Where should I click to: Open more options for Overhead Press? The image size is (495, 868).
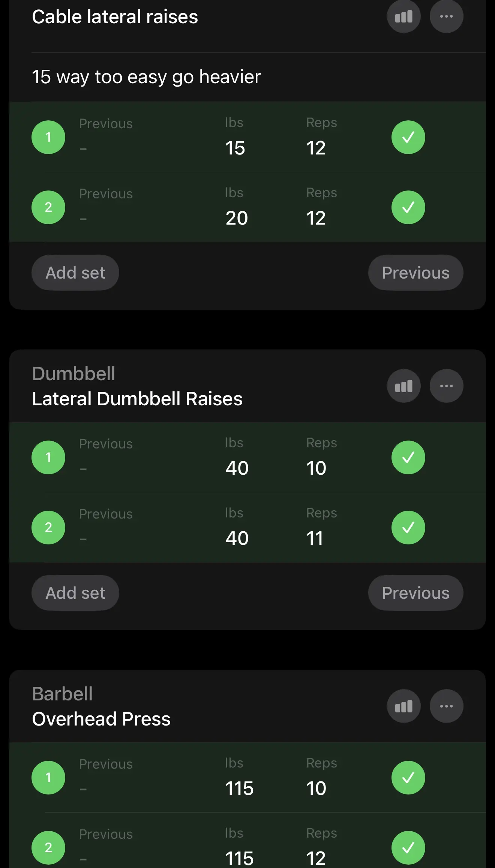[x=446, y=706]
